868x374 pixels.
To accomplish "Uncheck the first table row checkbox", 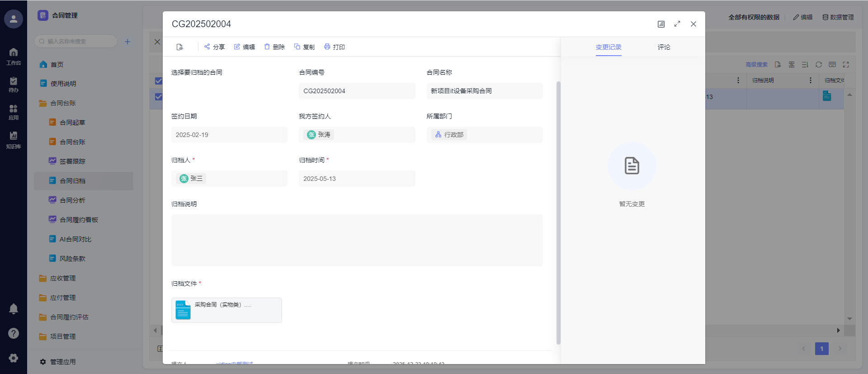I will click(158, 97).
